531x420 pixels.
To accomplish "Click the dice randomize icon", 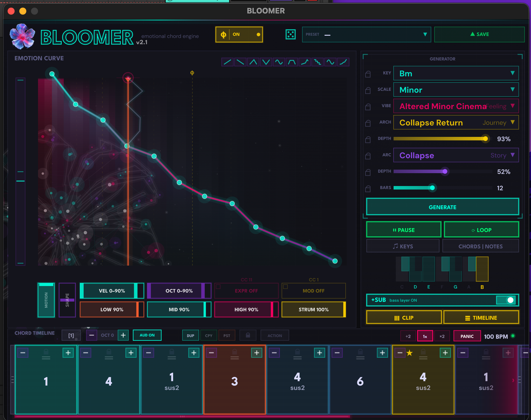I will [290, 35].
